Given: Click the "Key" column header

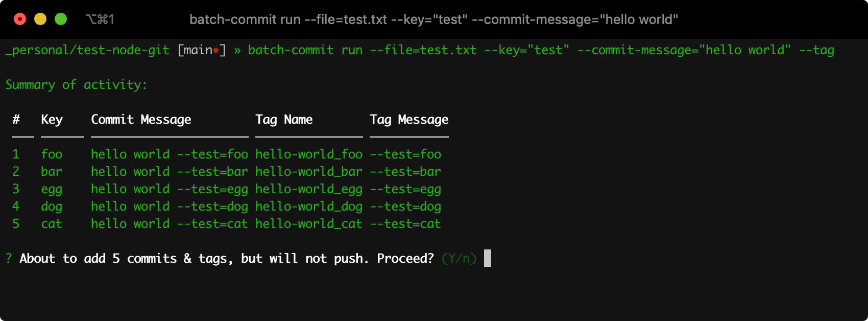Looking at the screenshot, I should [x=52, y=120].
